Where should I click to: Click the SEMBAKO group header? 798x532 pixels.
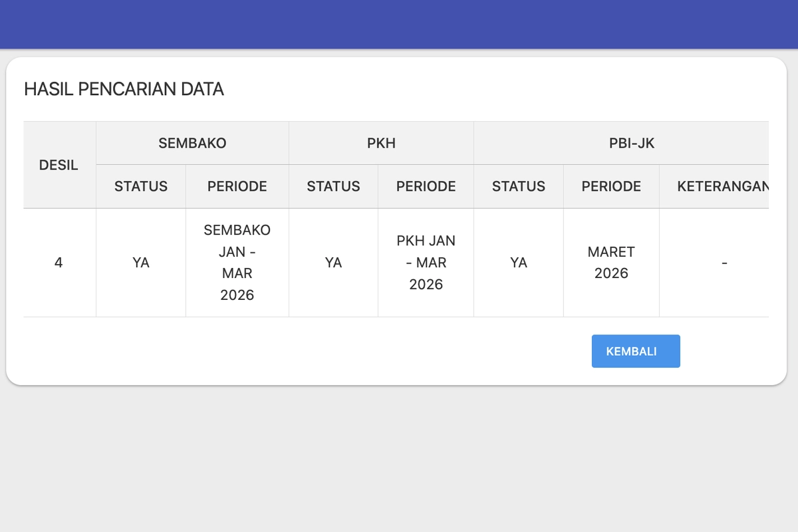[x=192, y=143]
